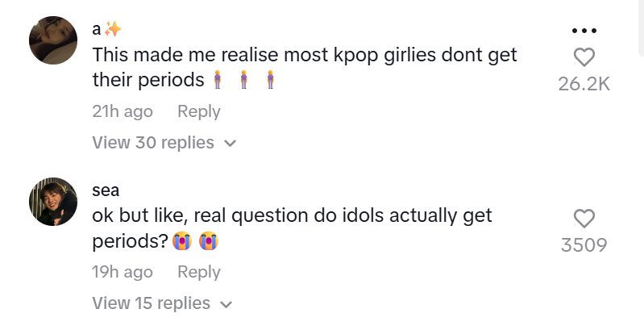Visit the sea username link

(106, 190)
